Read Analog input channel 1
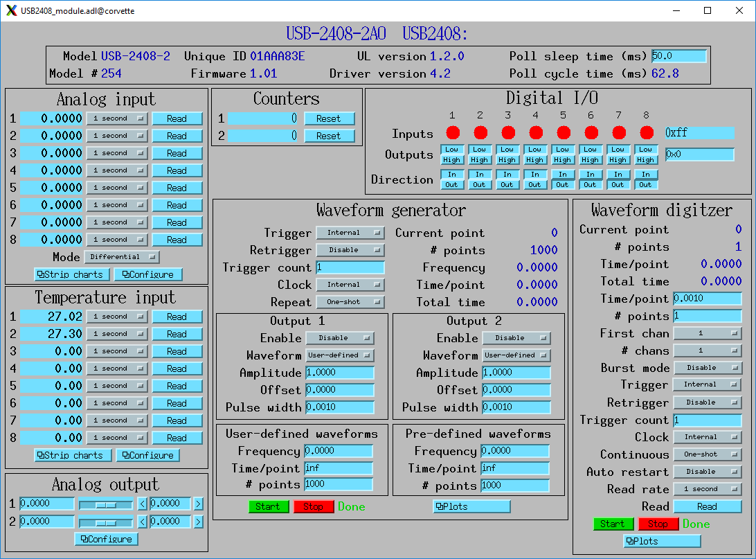The width and height of the screenshot is (756, 559). point(177,118)
